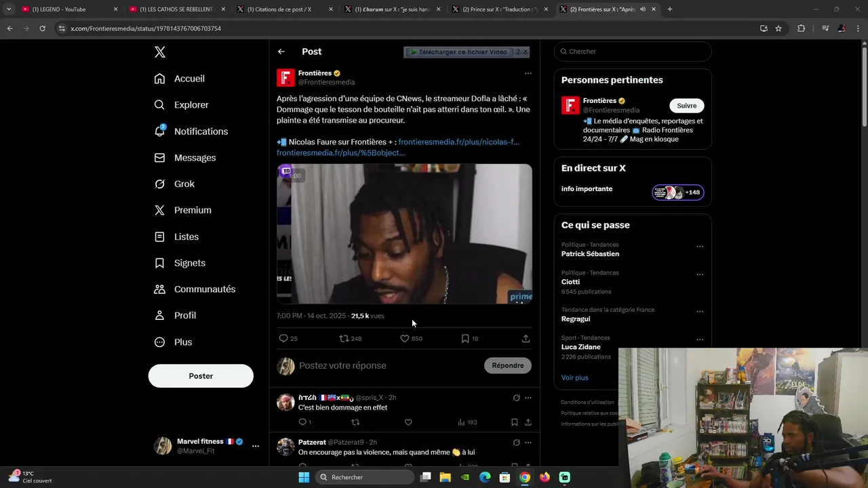Open Messages in sidebar

[x=185, y=158]
